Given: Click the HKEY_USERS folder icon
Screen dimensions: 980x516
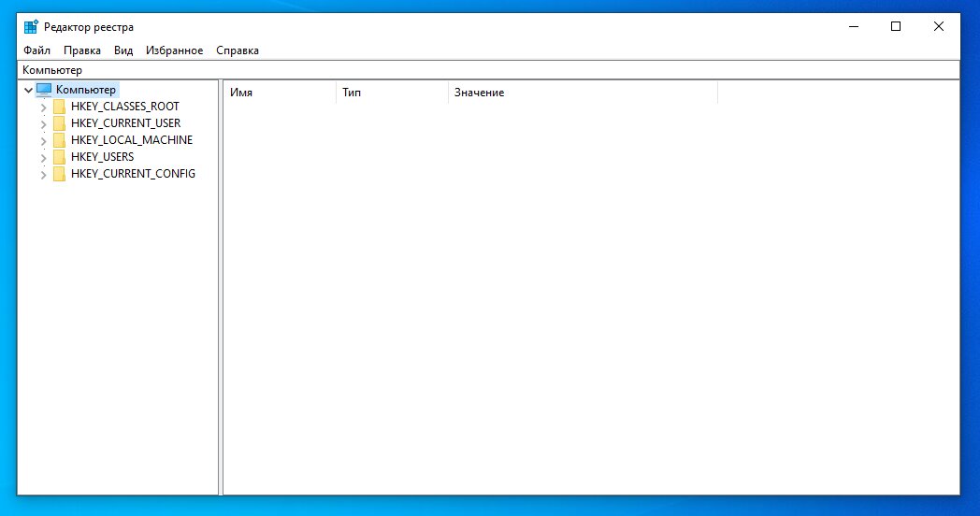Looking at the screenshot, I should [x=59, y=157].
